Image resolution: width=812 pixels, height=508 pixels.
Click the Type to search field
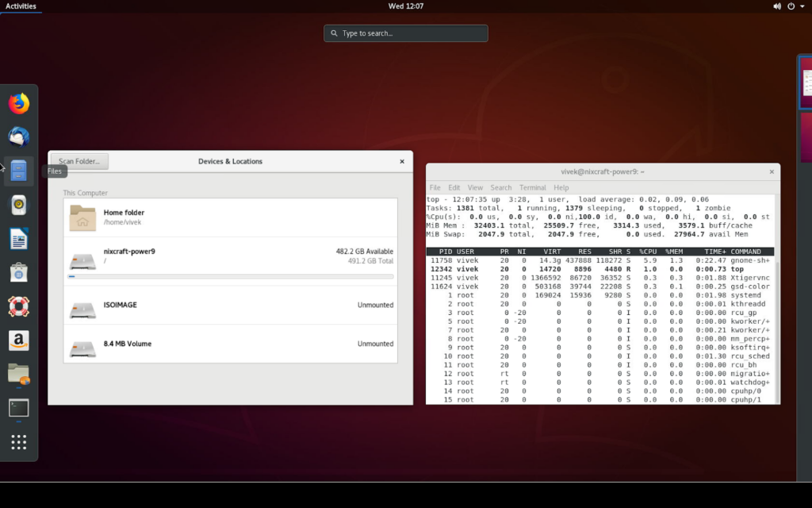405,33
